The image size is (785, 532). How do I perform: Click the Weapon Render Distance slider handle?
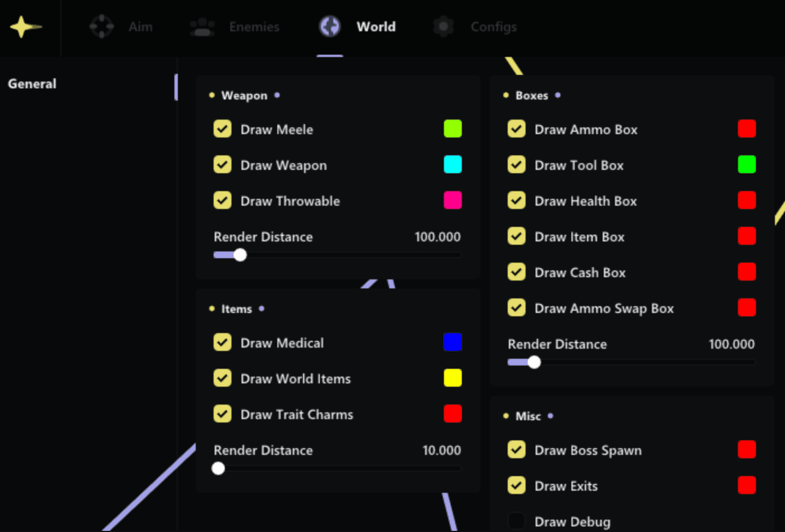(x=240, y=255)
